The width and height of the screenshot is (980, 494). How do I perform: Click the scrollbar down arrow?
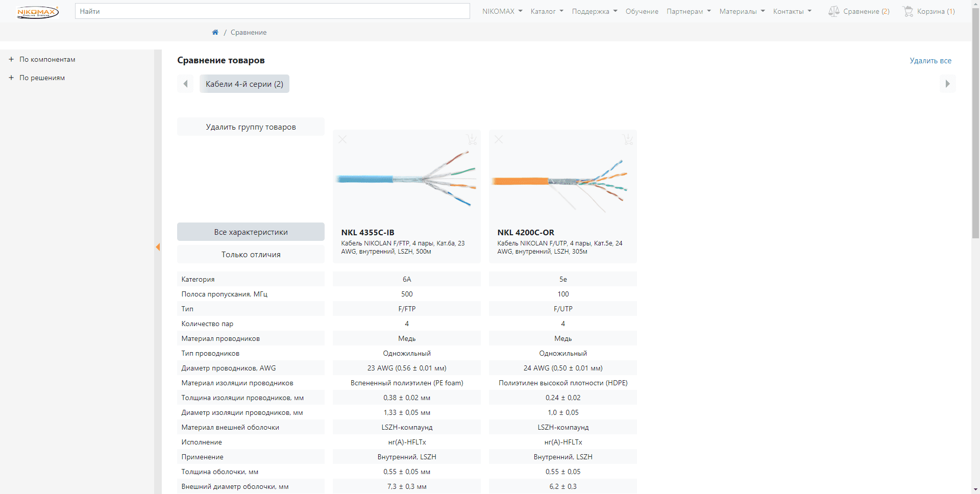click(x=975, y=490)
